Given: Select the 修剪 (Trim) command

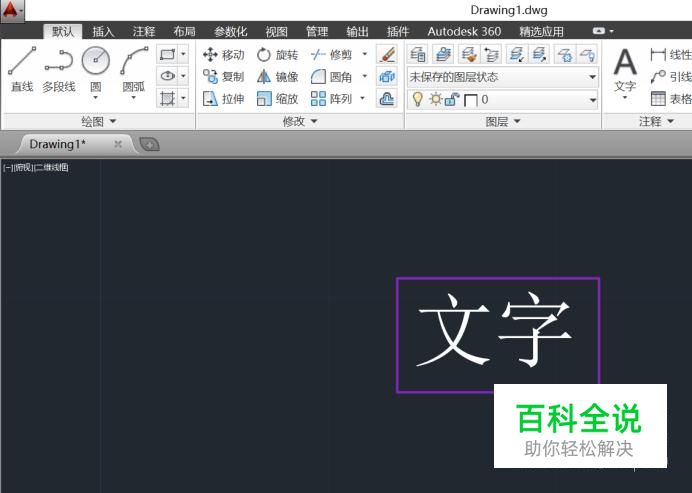Looking at the screenshot, I should pos(331,55).
